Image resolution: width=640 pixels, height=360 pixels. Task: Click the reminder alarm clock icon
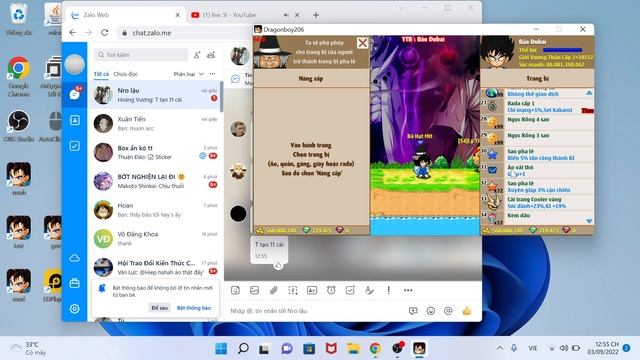[x=331, y=290]
